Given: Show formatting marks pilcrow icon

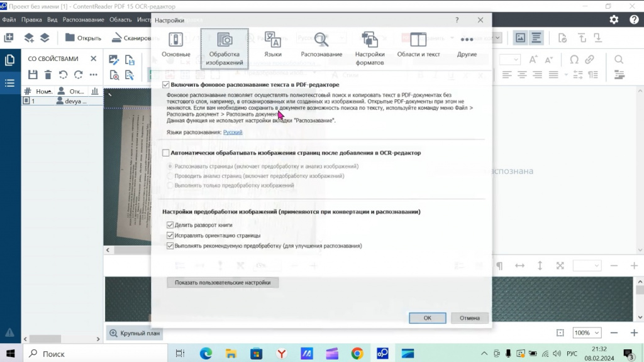Looking at the screenshot, I should (499, 266).
